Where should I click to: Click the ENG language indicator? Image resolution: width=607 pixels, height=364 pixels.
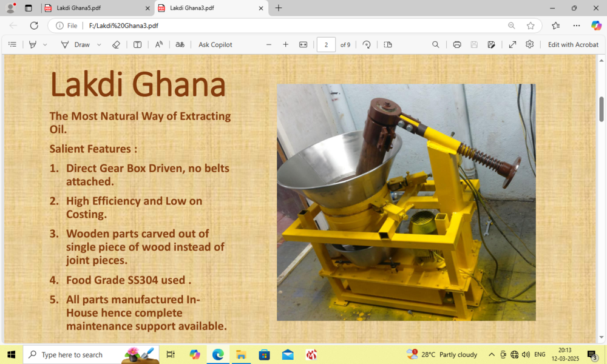click(x=540, y=354)
